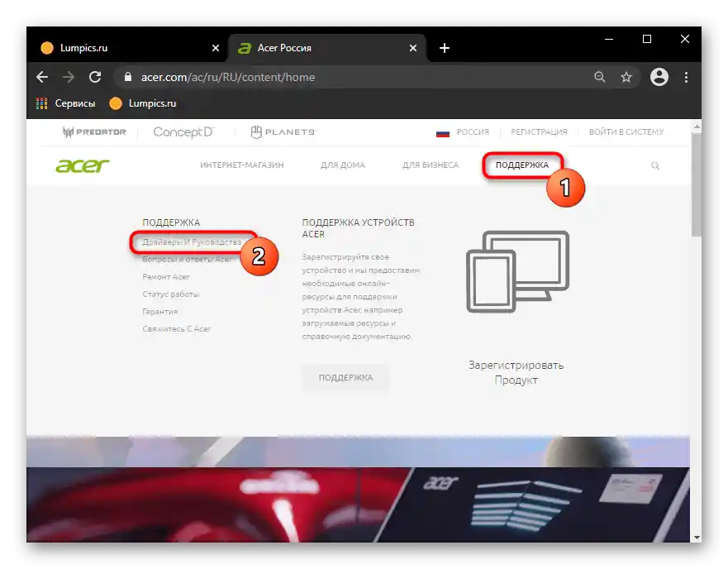
Task: Click the gray ПОДДЕРЖКА button
Action: tap(345, 377)
